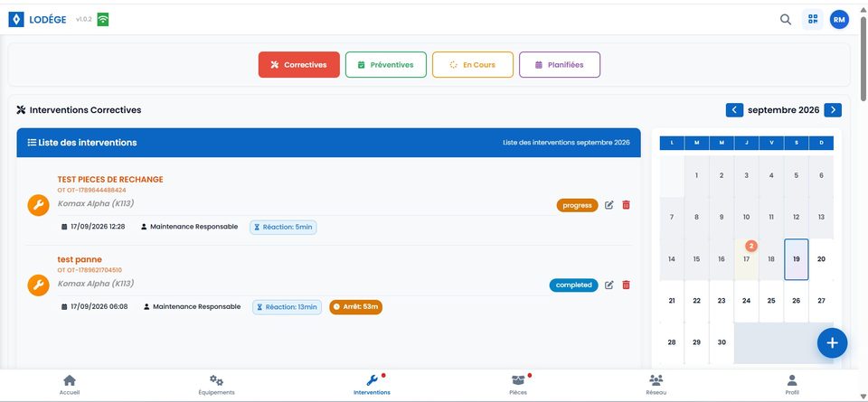Click the LODÉGE logo icon
The image size is (868, 402).
(16, 19)
